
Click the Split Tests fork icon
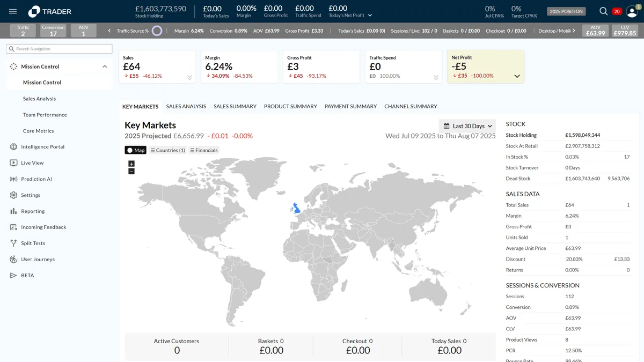point(13,243)
